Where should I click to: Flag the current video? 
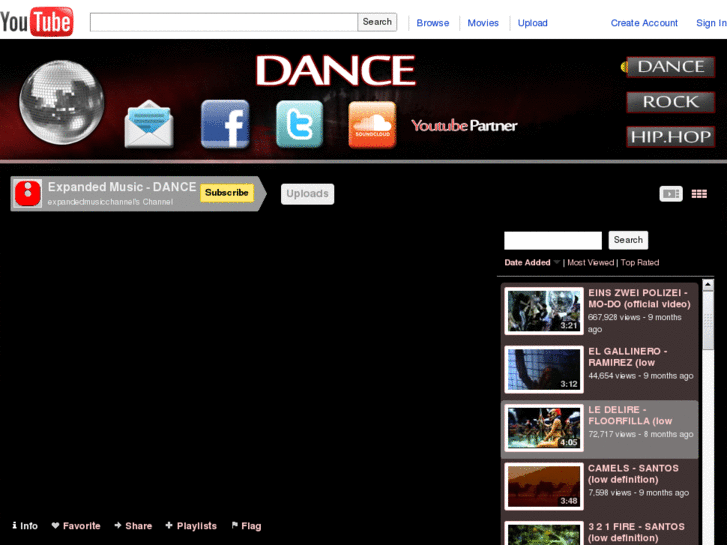[246, 526]
